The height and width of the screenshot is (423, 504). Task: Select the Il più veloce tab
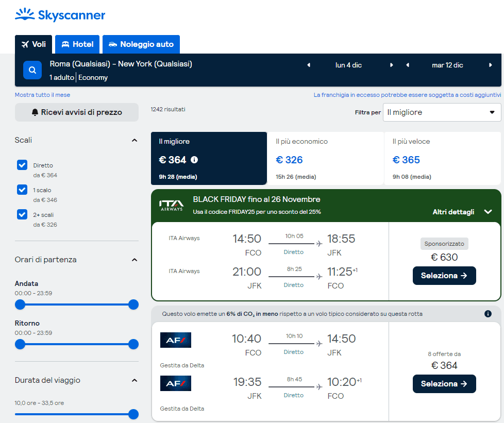(443, 159)
